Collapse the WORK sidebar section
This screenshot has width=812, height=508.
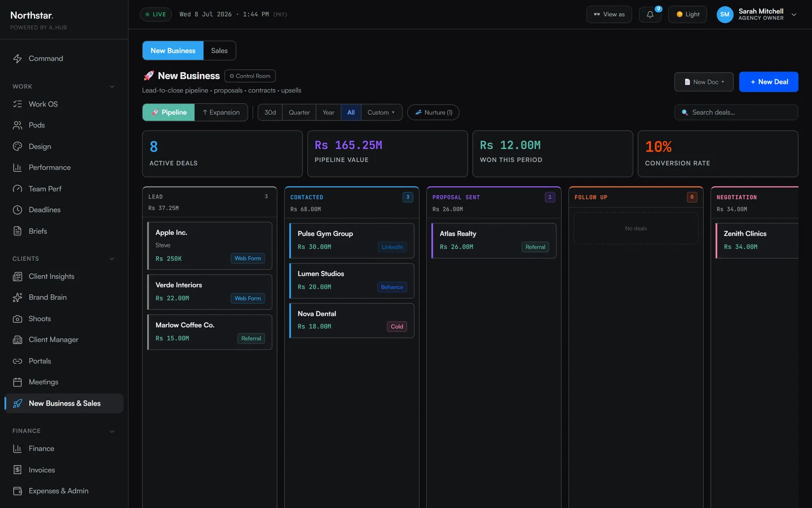pos(112,86)
